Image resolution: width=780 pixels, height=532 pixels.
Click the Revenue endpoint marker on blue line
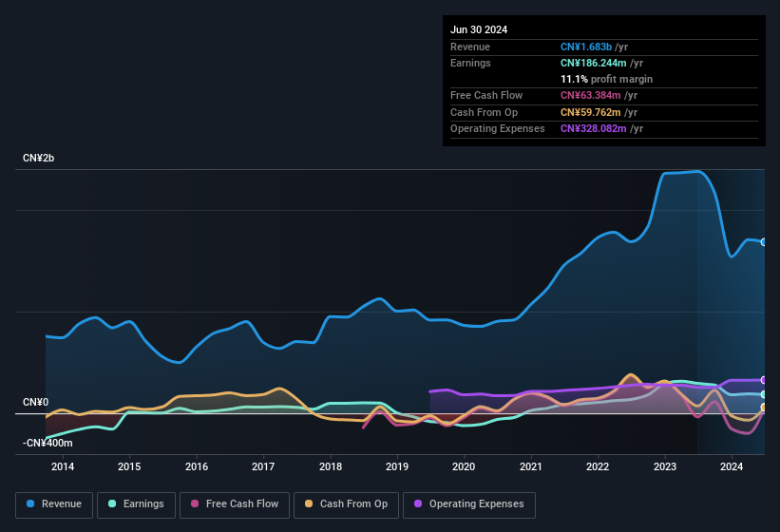(764, 242)
